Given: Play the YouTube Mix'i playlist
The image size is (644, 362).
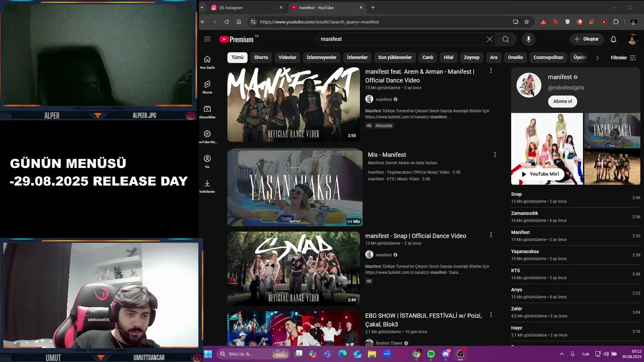Looking at the screenshot, I should [540, 174].
